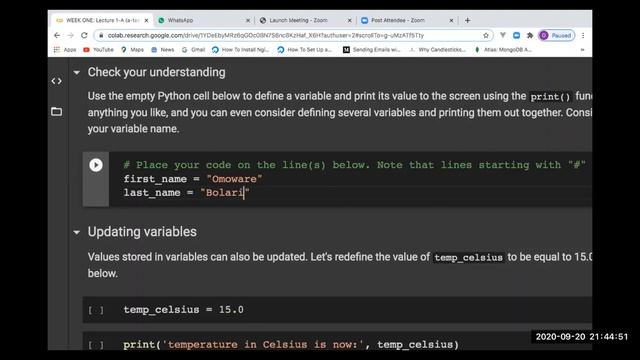
Task: Click the Check your understanding heading
Action: (x=156, y=72)
